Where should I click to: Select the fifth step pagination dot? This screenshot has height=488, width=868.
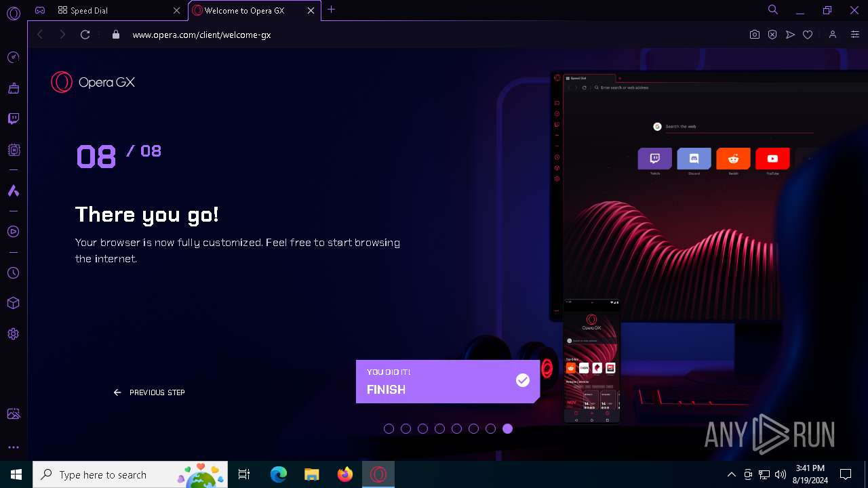click(x=456, y=428)
